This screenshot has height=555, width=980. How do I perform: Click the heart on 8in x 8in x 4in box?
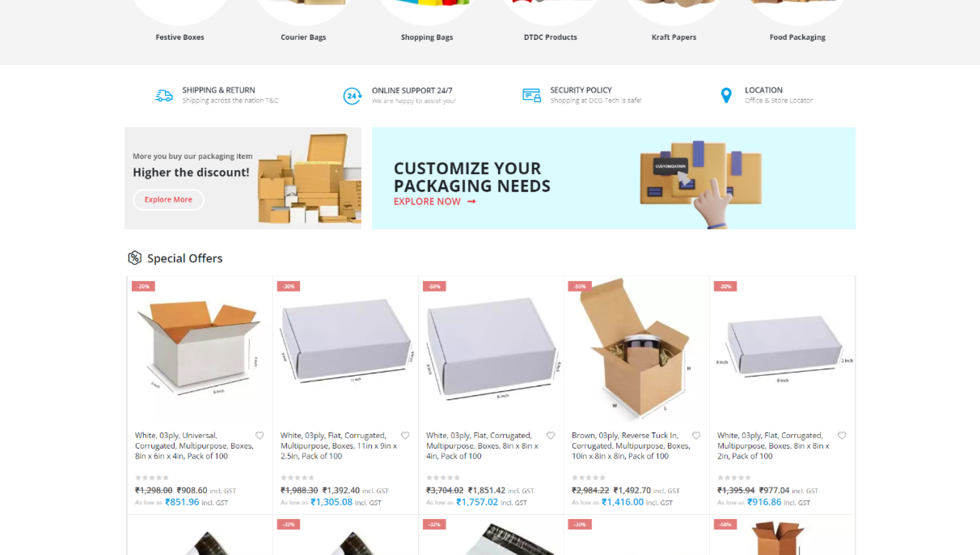pos(551,435)
